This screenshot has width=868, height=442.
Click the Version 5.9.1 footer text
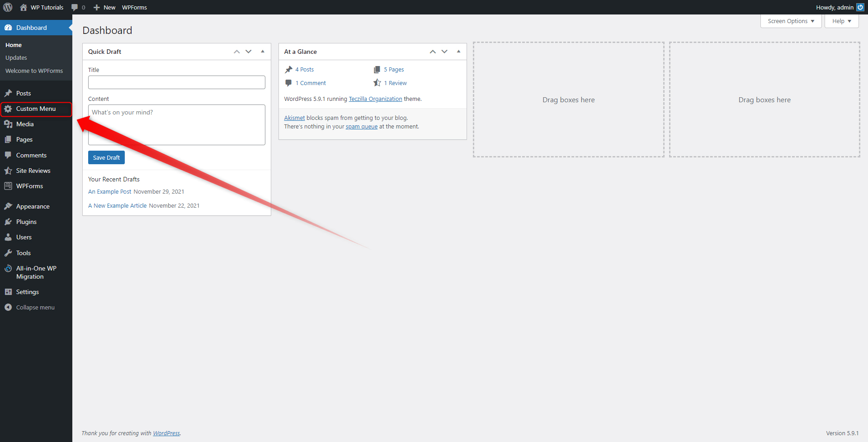click(842, 433)
